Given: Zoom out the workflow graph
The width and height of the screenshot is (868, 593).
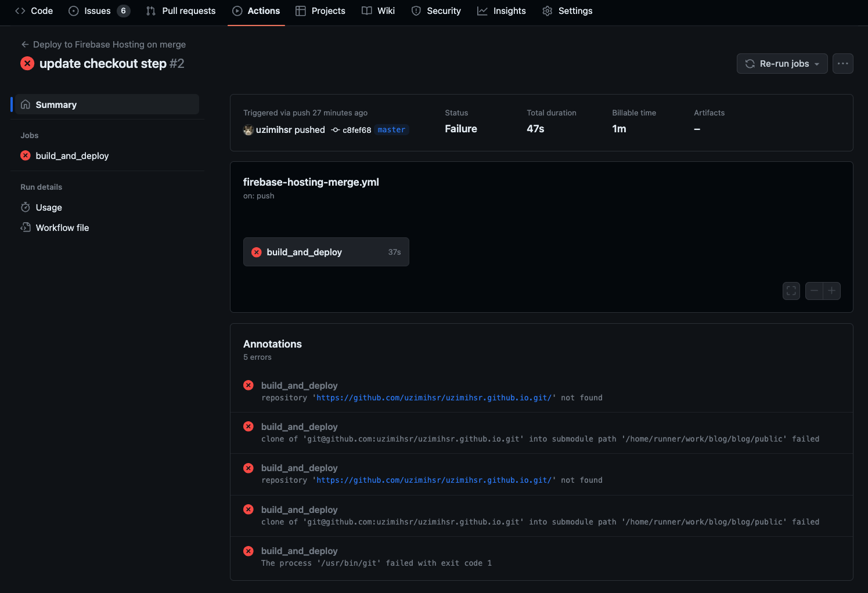Looking at the screenshot, I should pos(814,291).
